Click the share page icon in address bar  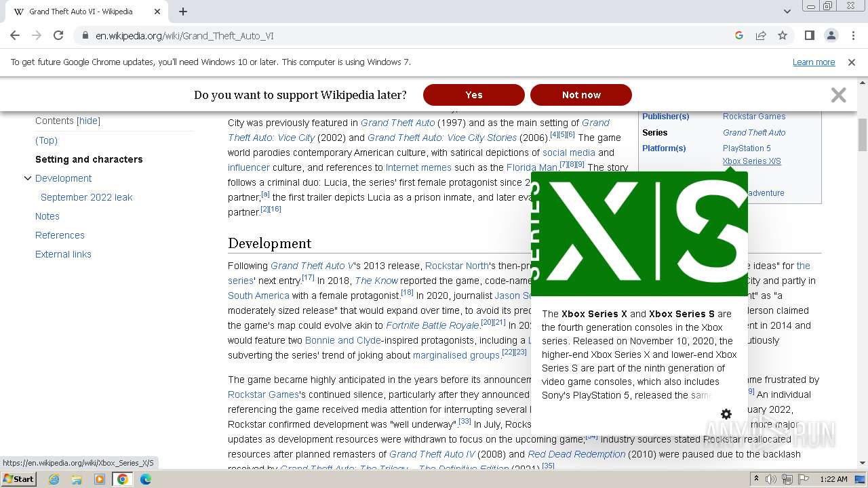761,35
